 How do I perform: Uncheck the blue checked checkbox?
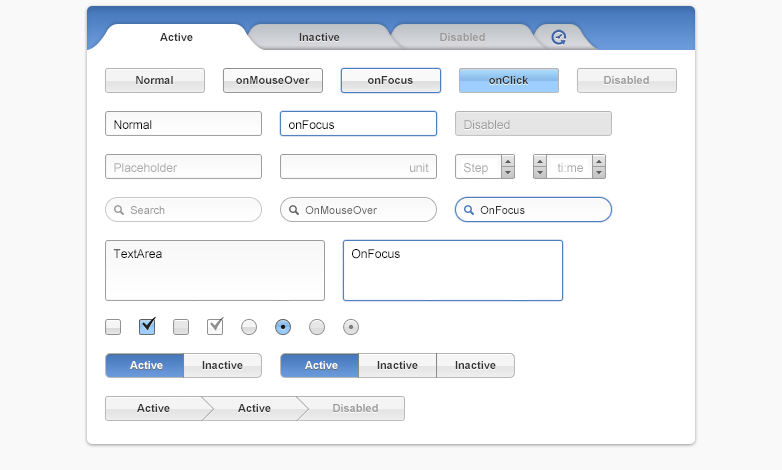pos(147,327)
